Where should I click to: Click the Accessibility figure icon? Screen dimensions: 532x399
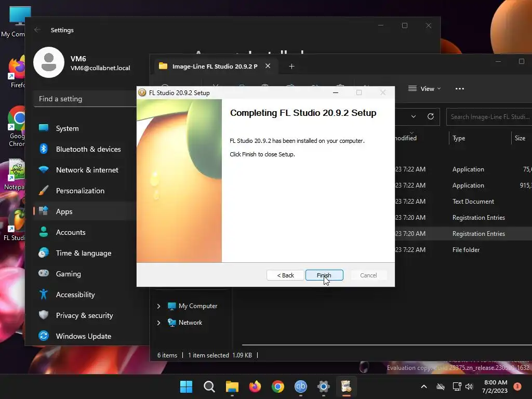(x=44, y=294)
